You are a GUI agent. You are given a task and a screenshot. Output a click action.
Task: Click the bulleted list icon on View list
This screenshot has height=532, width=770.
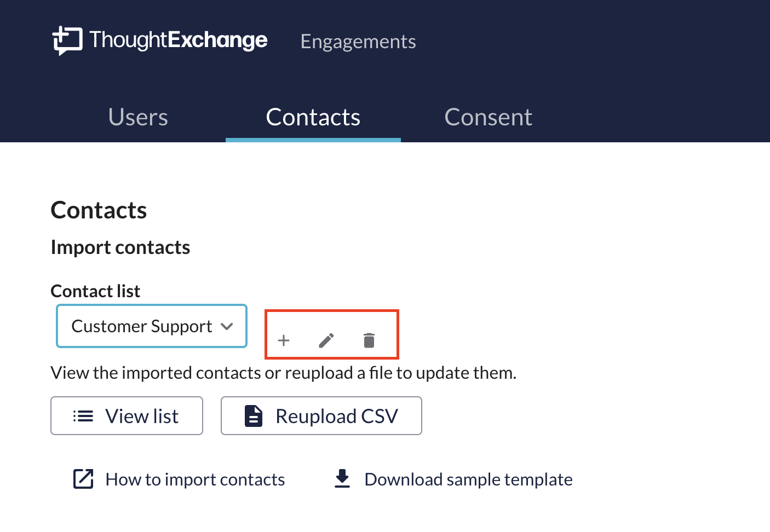83,416
